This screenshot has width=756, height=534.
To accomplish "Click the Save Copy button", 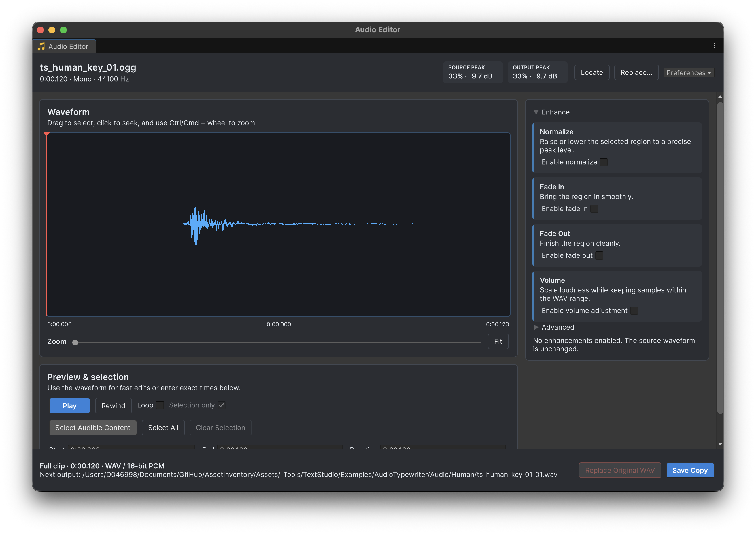I will (x=690, y=470).
